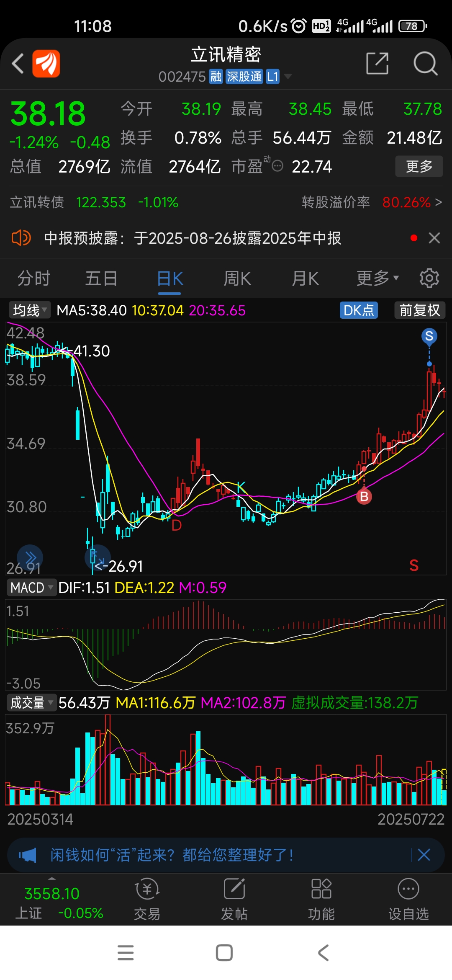Tap the current price 38.18
This screenshot has width=452, height=980.
click(x=48, y=113)
